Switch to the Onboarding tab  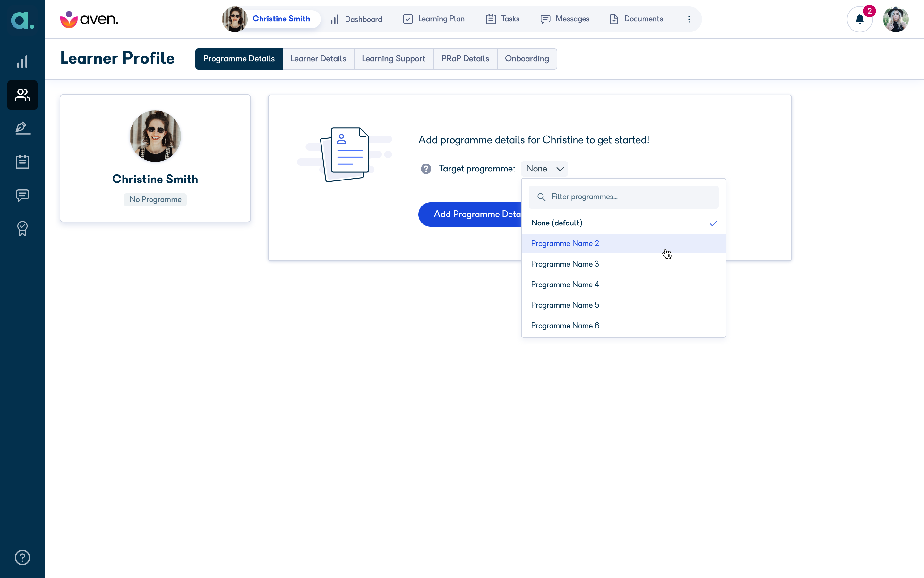527,59
